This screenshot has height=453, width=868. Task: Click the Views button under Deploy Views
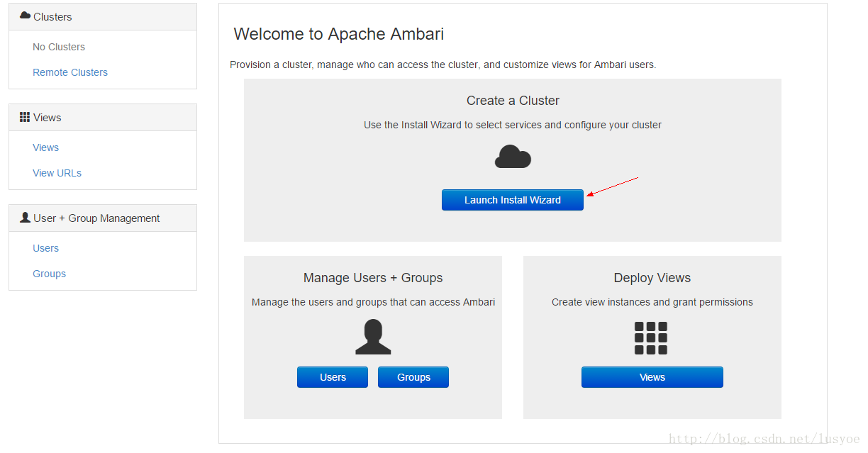click(x=652, y=377)
